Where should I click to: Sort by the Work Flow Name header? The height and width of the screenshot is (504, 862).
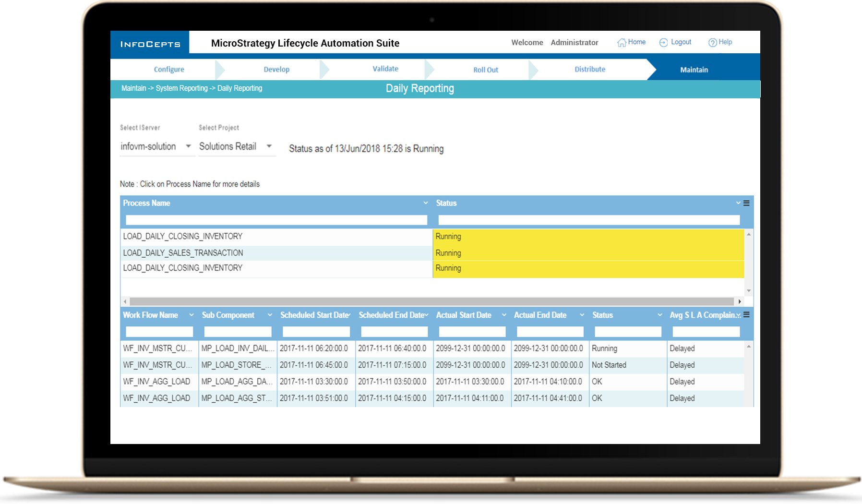(x=150, y=315)
